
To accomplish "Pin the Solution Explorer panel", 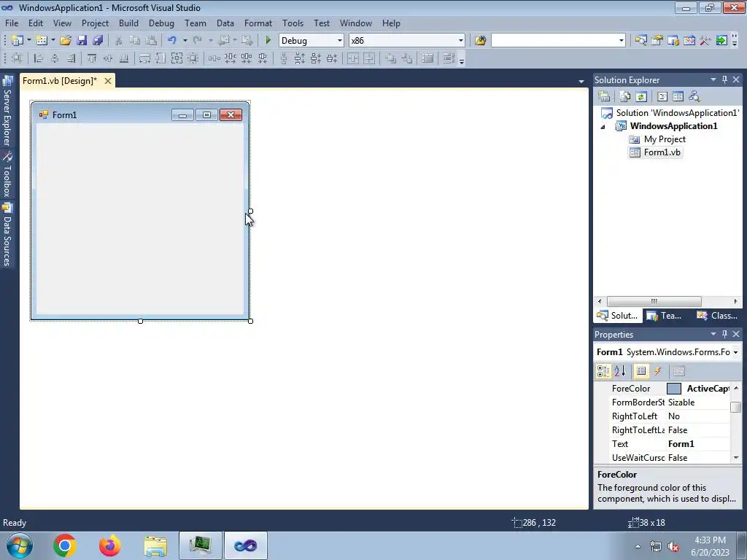I will click(724, 79).
